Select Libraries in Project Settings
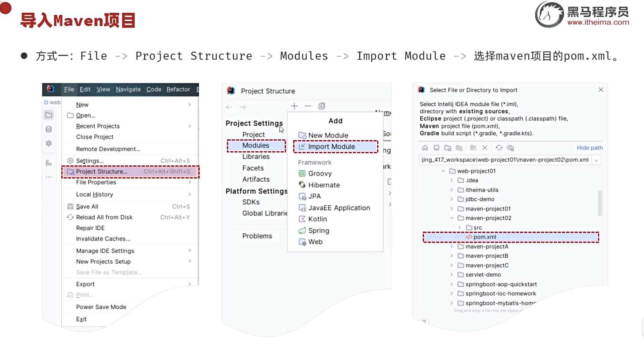 [x=256, y=157]
